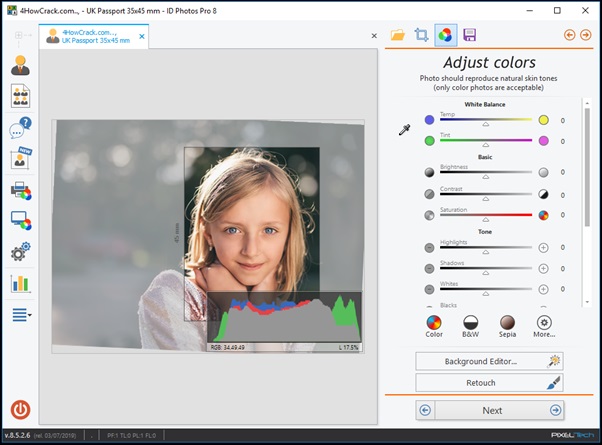The width and height of the screenshot is (602, 445).
Task: Click the Retouch button
Action: pos(489,383)
